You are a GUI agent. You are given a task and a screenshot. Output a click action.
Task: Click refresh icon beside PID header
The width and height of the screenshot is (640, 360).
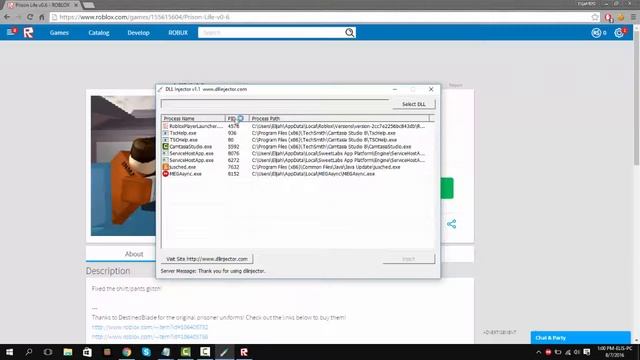(x=241, y=118)
